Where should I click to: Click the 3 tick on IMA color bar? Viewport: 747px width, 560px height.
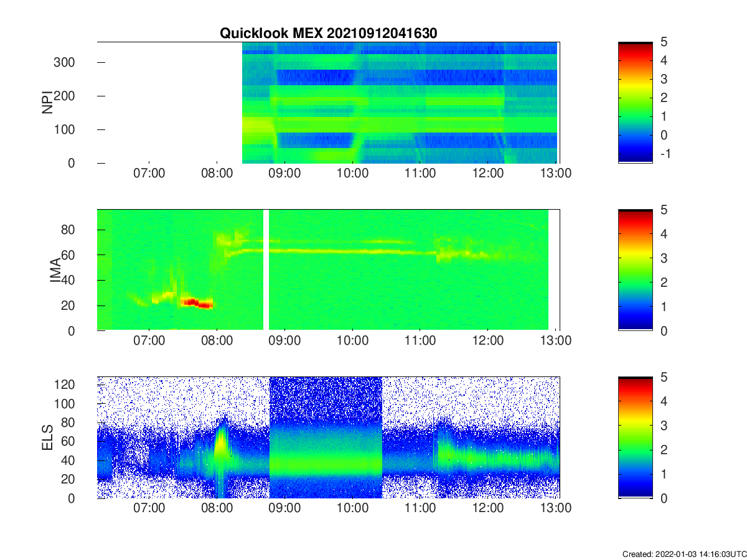tap(664, 258)
